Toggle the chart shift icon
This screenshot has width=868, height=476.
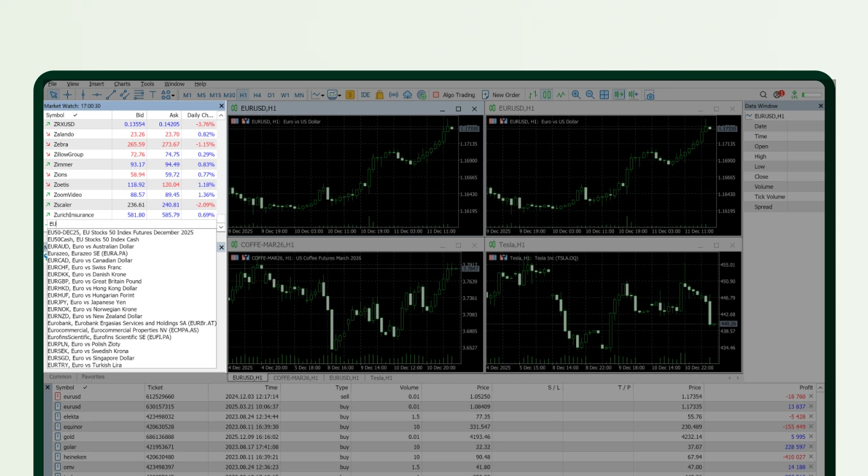pos(634,94)
